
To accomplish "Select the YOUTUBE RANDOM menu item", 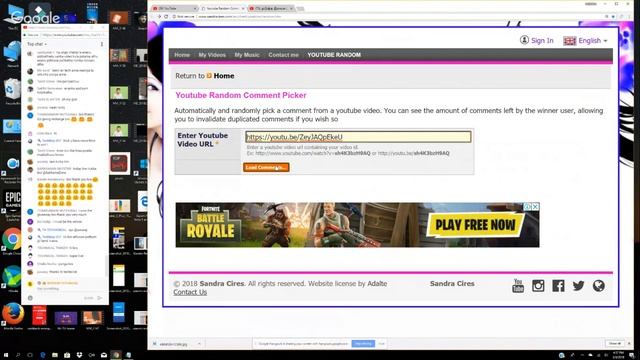I will tap(334, 55).
